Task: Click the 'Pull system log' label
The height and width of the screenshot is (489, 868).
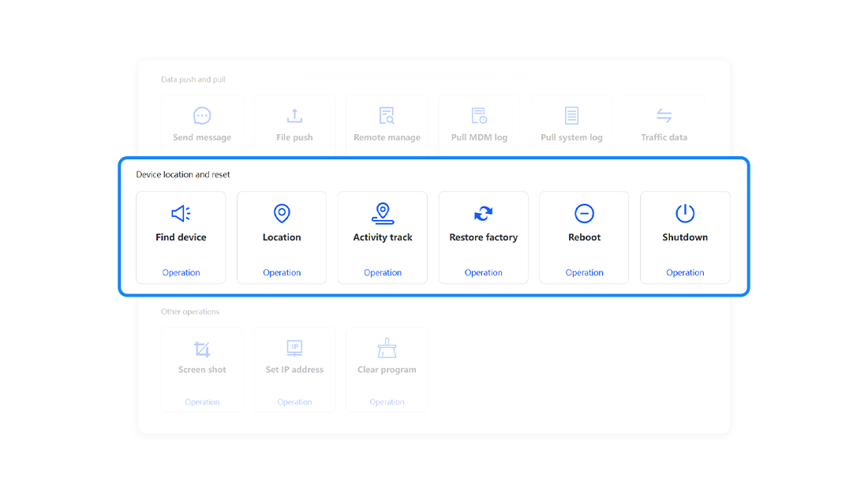Action: (x=572, y=137)
